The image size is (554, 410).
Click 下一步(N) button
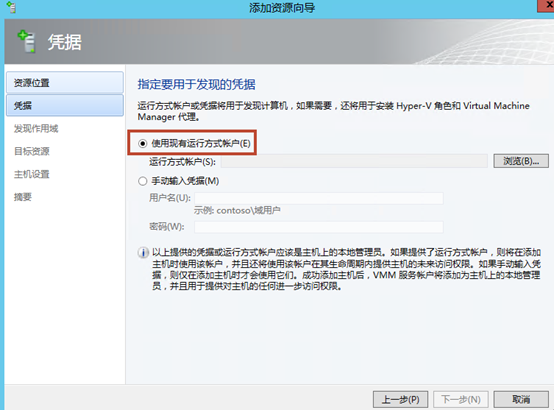pos(461,399)
